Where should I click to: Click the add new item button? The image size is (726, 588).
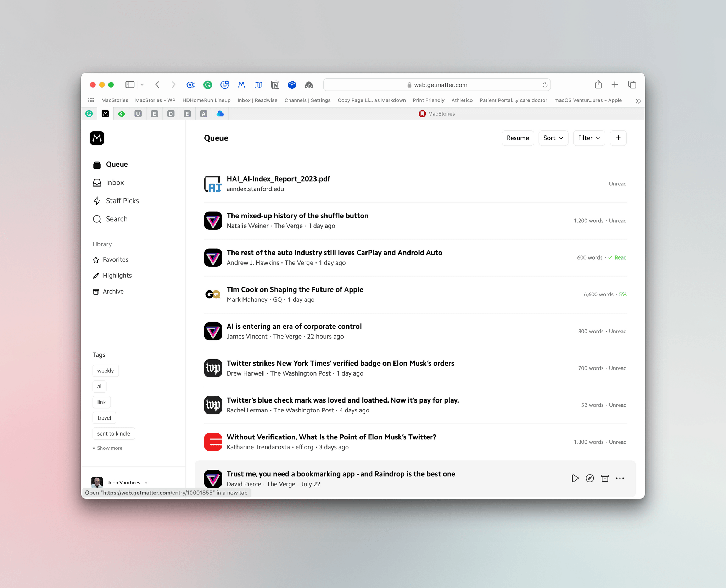coord(618,138)
